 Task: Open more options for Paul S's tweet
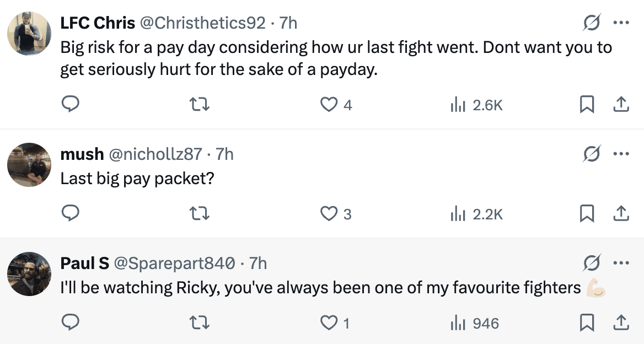(x=621, y=263)
